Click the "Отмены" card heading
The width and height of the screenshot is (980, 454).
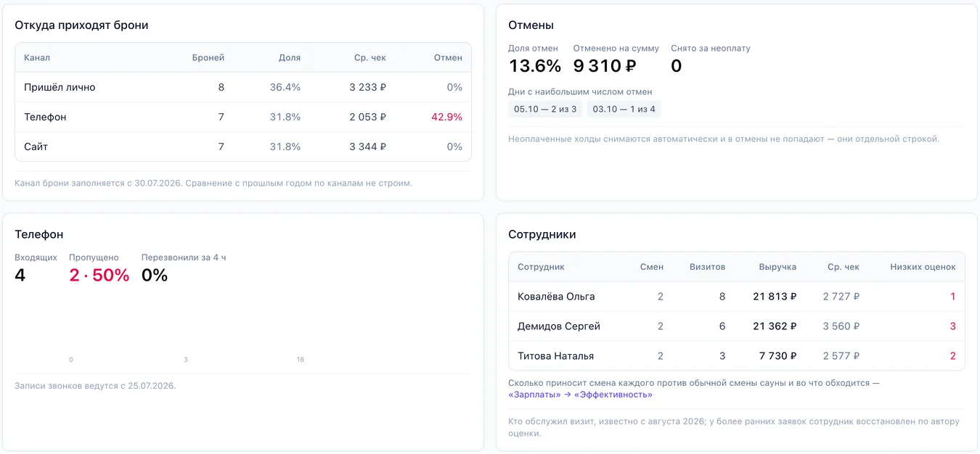(x=531, y=25)
